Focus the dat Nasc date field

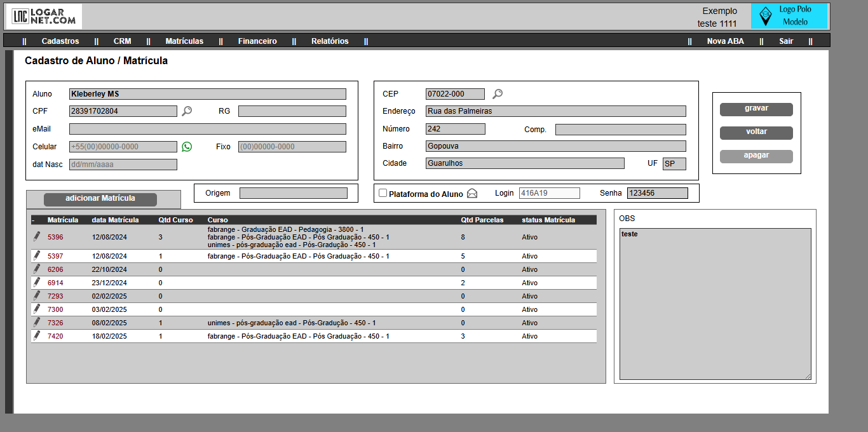tap(123, 165)
